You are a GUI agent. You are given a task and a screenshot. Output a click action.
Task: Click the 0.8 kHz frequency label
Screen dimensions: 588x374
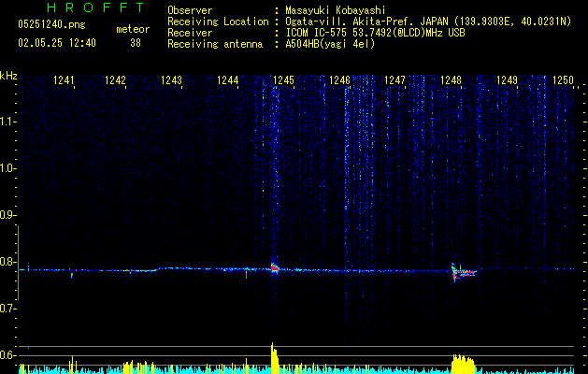tap(7, 262)
